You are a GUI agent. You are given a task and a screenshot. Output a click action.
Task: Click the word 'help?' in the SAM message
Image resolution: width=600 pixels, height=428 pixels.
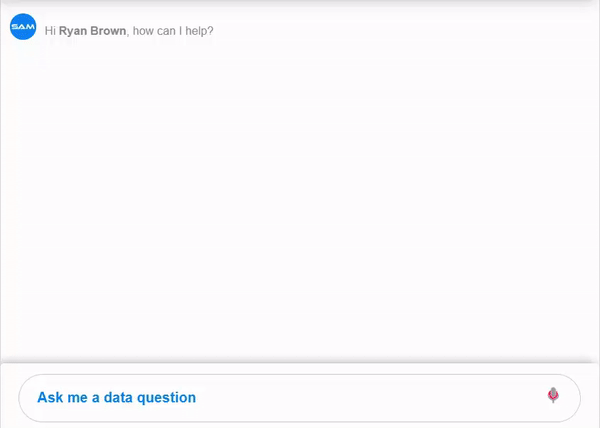coord(199,31)
